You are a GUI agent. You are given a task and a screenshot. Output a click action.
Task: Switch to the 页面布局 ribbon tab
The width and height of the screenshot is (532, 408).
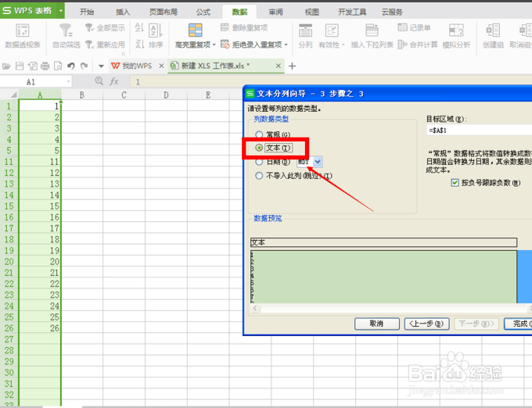click(x=164, y=13)
